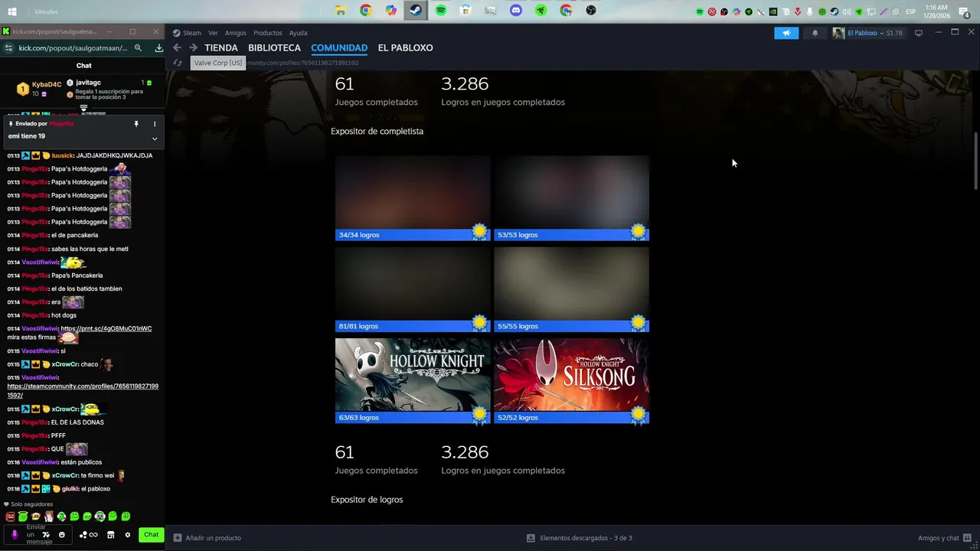Viewport: 980px width, 551px height.
Task: Open Amigos y chat friends icon
Action: pyautogui.click(x=967, y=538)
